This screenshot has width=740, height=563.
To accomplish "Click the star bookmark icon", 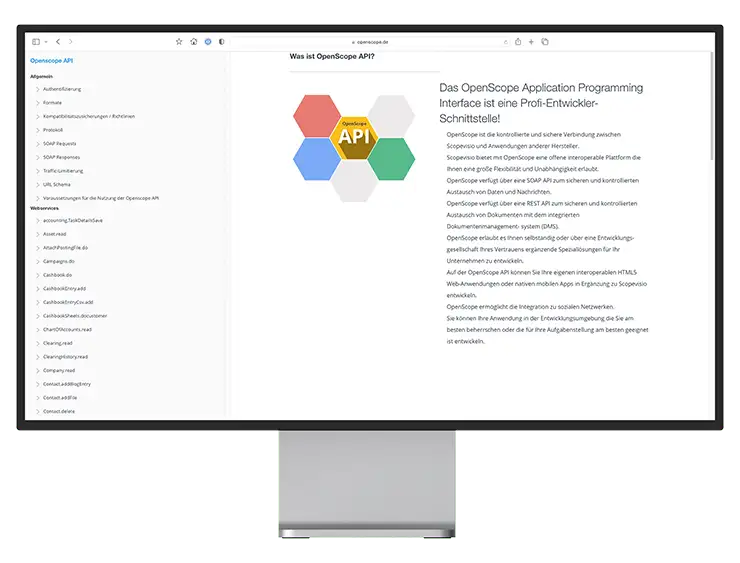I will [x=179, y=42].
